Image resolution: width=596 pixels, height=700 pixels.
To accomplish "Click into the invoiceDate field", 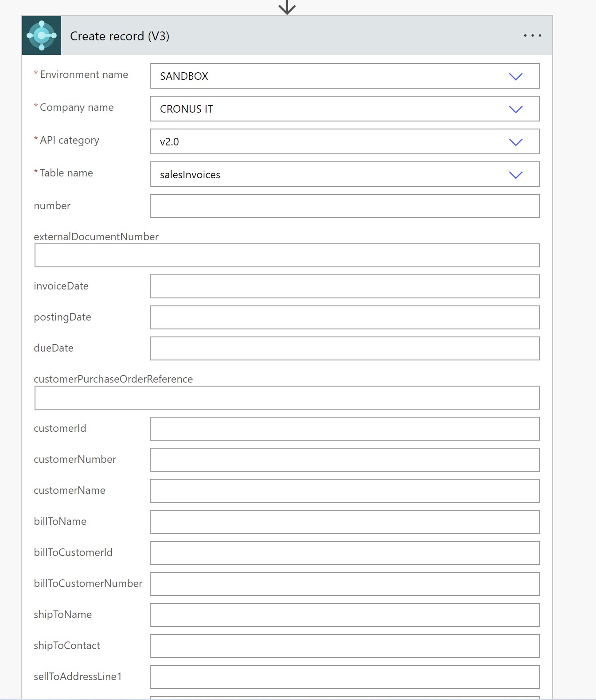I will click(x=344, y=286).
